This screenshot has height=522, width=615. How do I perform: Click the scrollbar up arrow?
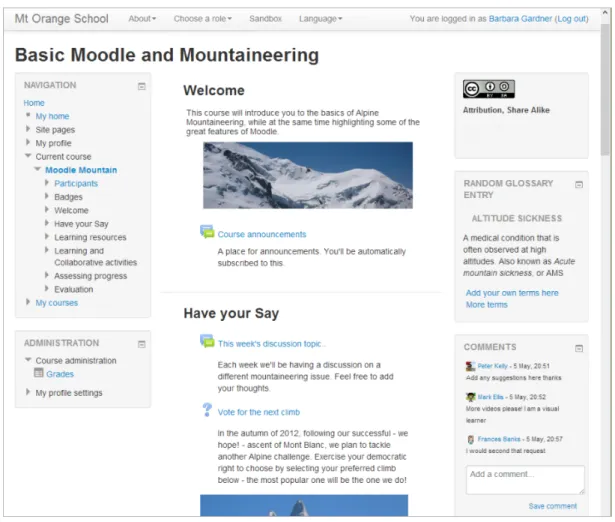(606, 13)
